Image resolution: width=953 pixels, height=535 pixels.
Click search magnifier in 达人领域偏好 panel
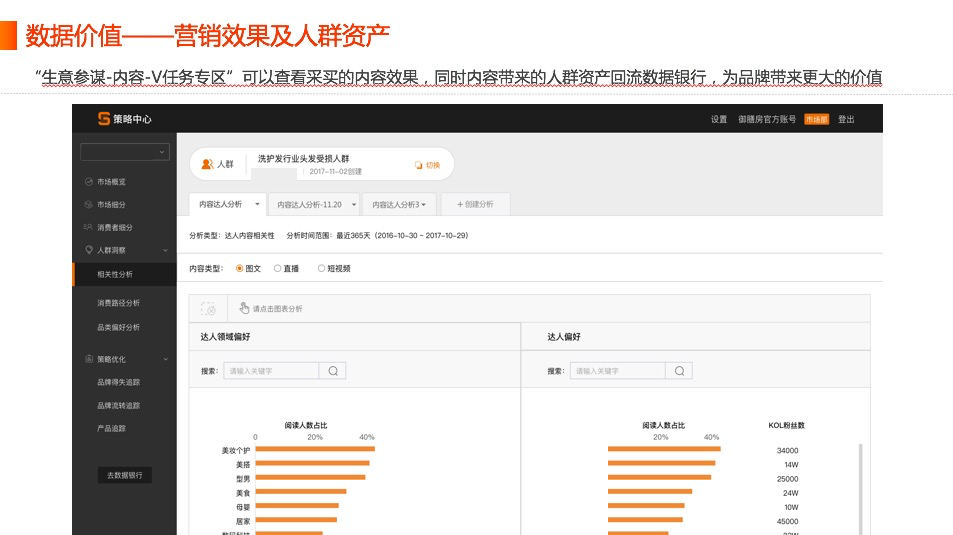pos(333,371)
